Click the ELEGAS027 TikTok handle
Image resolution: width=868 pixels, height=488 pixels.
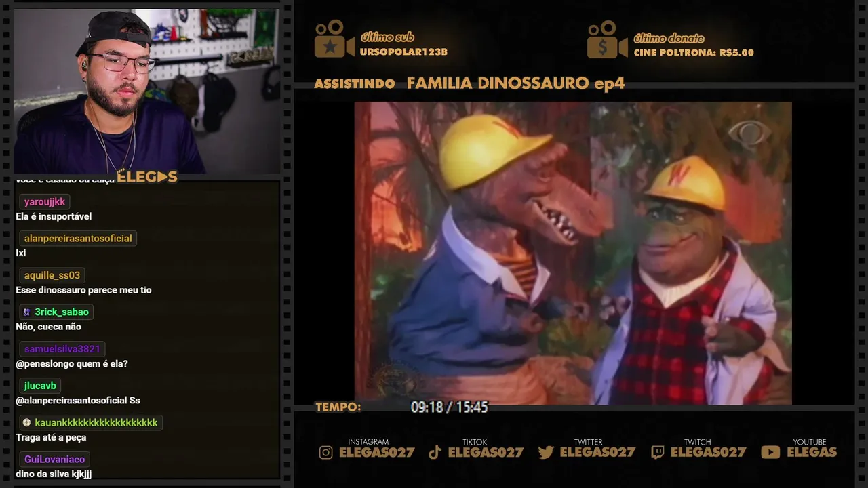pos(486,452)
